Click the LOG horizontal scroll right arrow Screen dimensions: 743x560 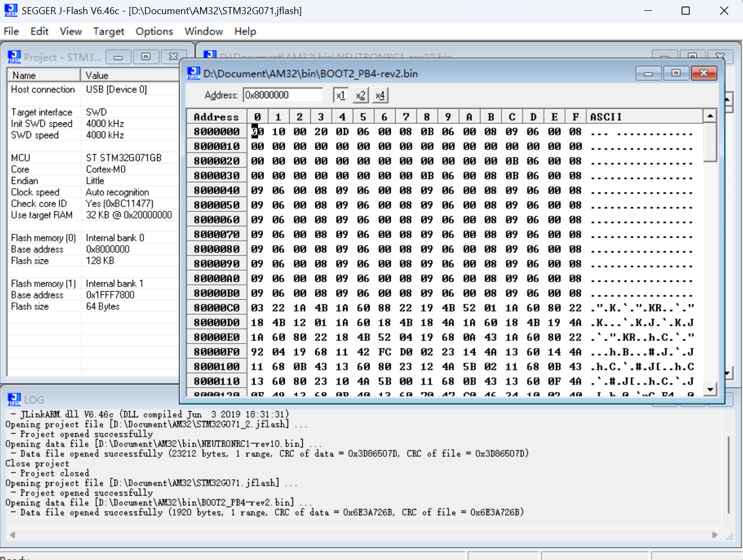(x=715, y=535)
